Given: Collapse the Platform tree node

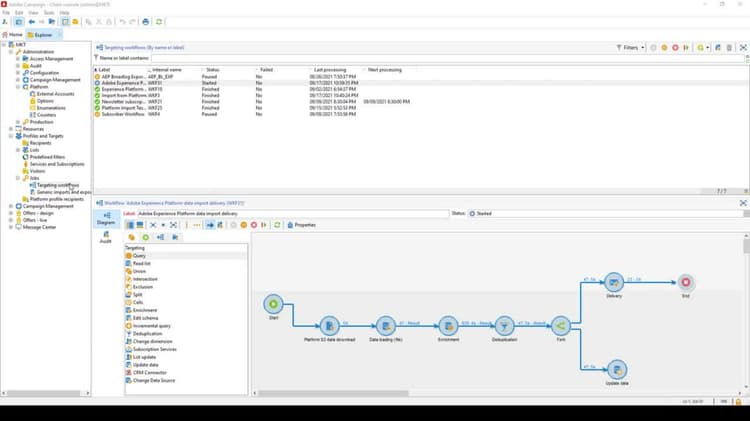Looking at the screenshot, I should click(18, 87).
